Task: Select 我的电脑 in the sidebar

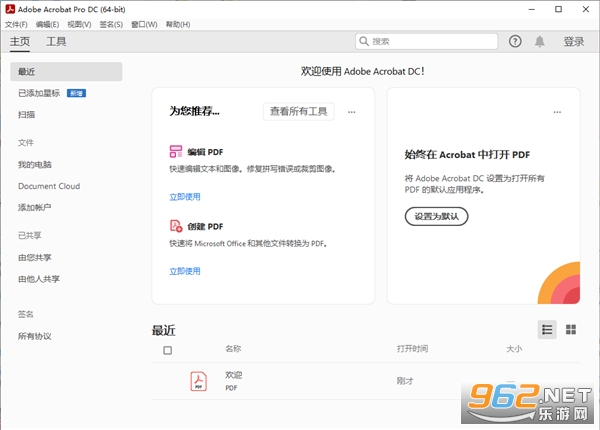Action: coord(35,165)
